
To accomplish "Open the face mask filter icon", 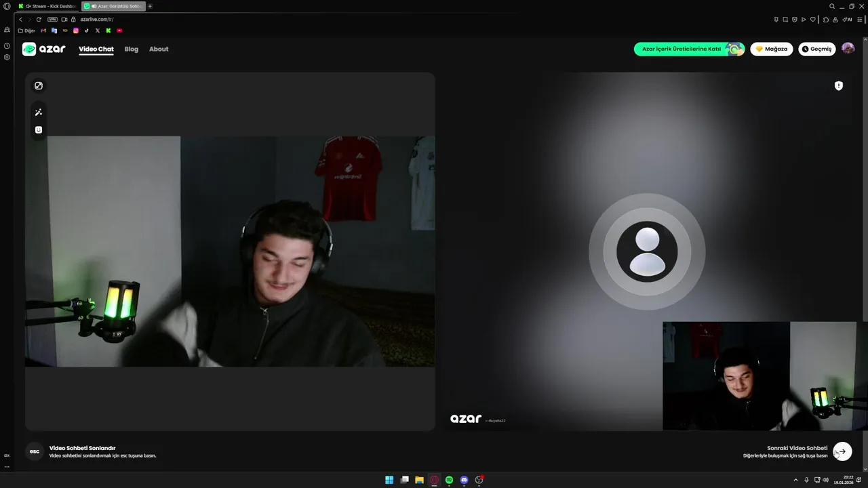I will point(39,130).
